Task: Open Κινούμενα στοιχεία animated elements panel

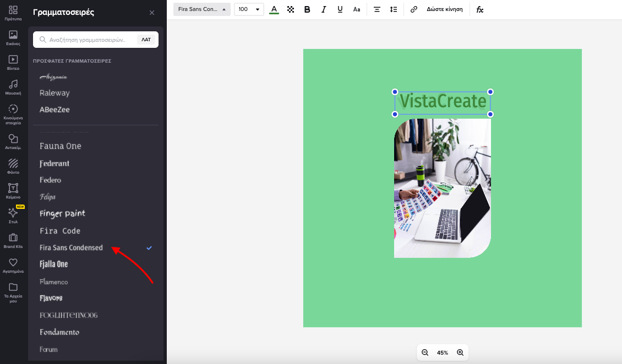Action: [13, 114]
